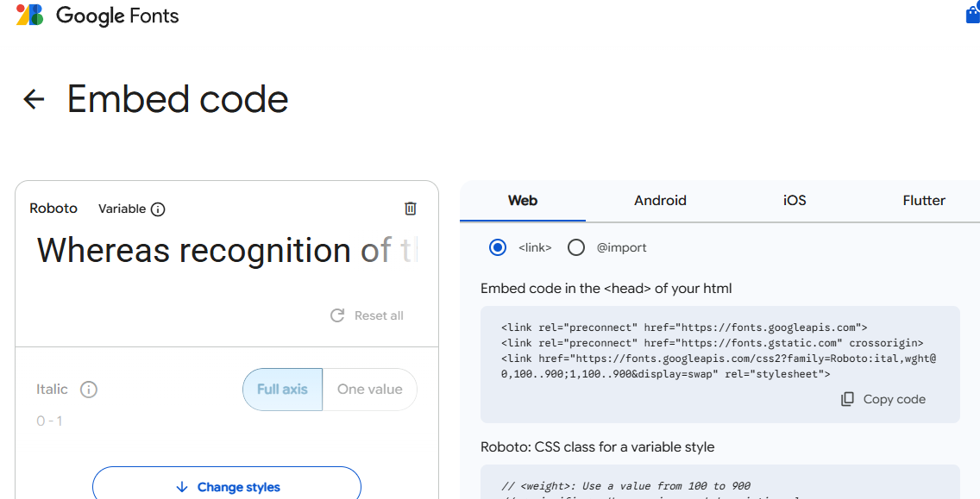
Task: Switch to the Android tab
Action: [x=660, y=201]
